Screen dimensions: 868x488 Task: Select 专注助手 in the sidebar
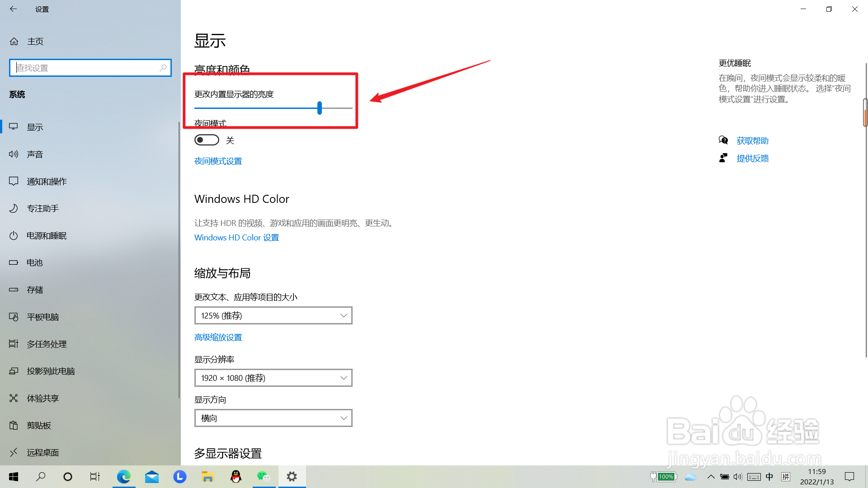click(x=43, y=208)
